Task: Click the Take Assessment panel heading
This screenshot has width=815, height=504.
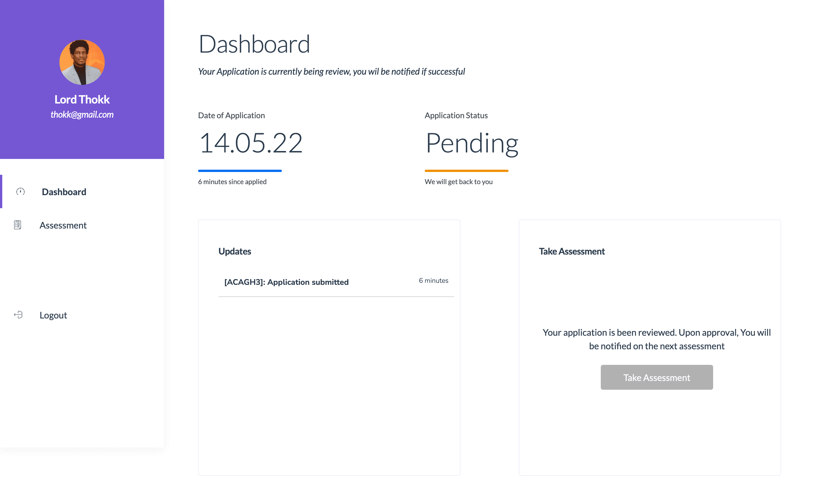Action: 572,251
